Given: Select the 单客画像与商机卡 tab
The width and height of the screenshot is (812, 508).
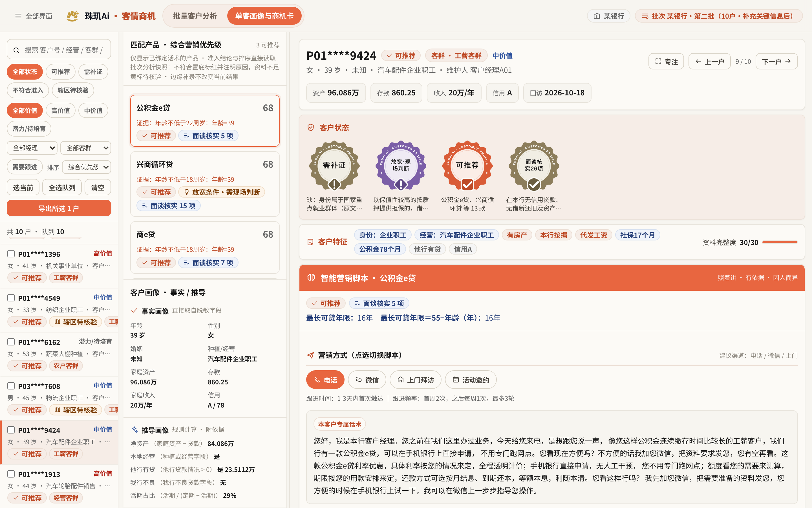Looking at the screenshot, I should coord(264,16).
